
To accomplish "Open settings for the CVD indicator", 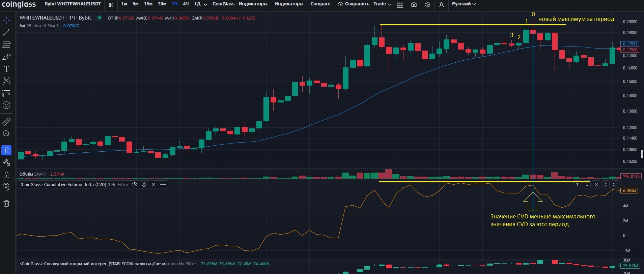I will pyautogui.click(x=144, y=185).
